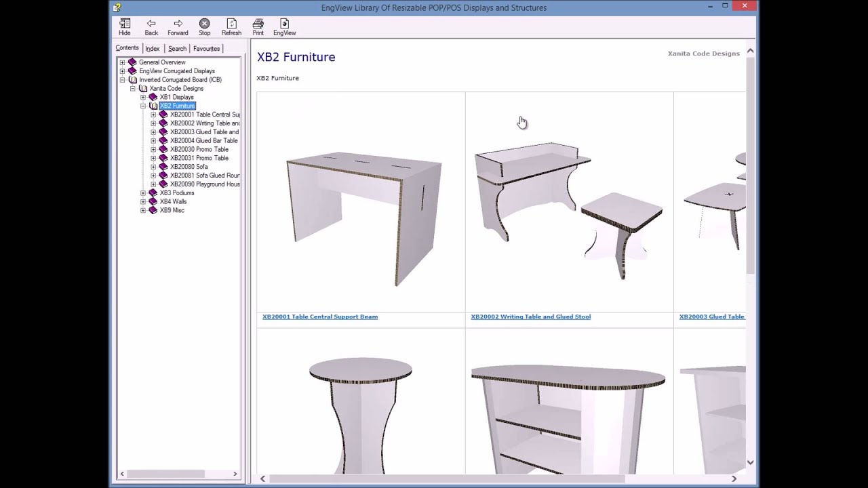
Task: Click the content pane scroll-left arrow
Action: click(x=263, y=479)
